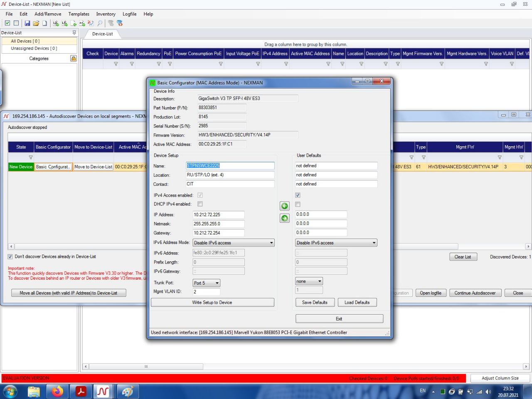This screenshot has width=532, height=399.
Task: Click the Categories lock icon
Action: tap(74, 59)
